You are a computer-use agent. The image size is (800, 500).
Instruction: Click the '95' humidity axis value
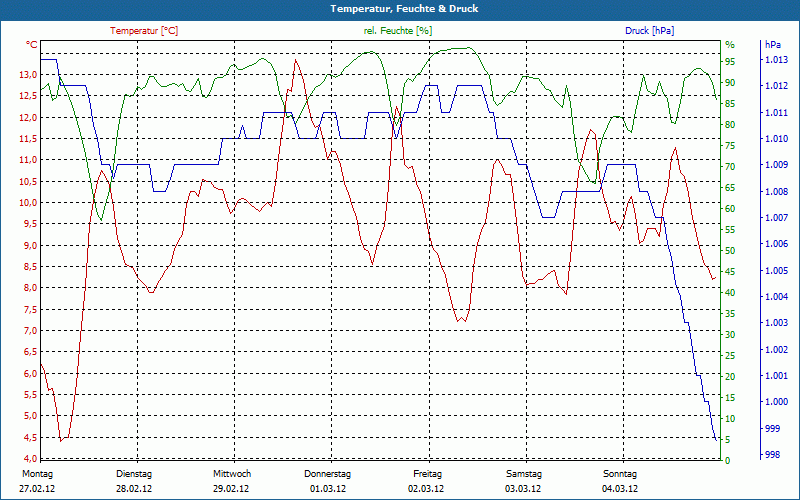730,62
